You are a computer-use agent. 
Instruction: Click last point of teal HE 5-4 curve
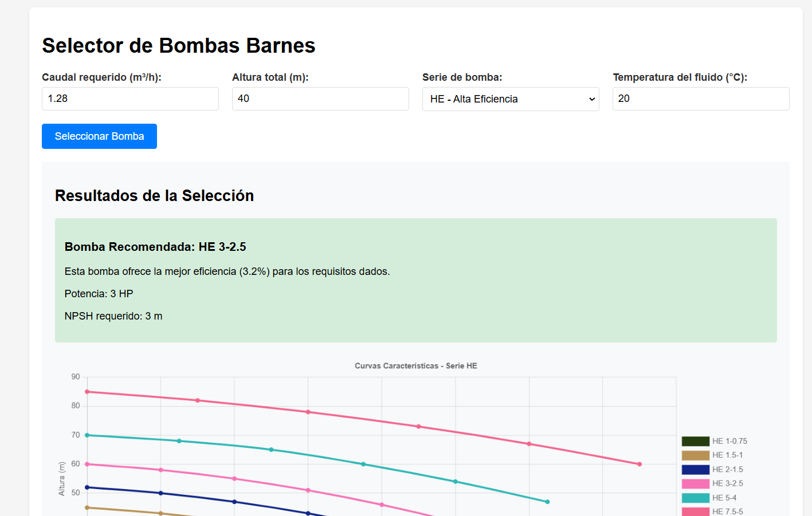[547, 502]
